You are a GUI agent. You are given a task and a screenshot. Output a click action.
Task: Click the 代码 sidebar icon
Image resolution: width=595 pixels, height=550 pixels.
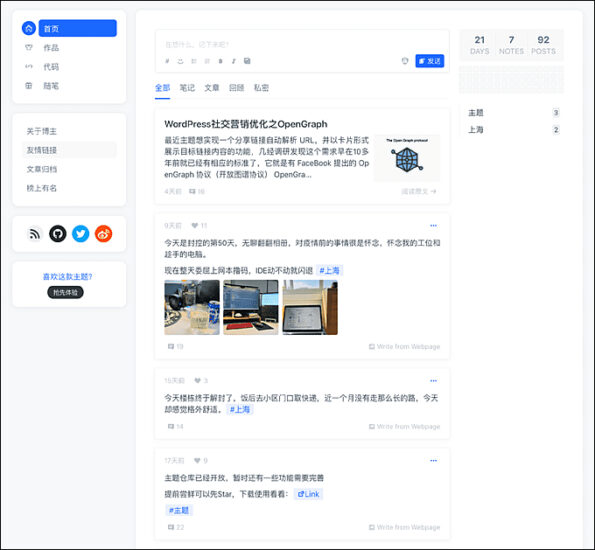(x=28, y=66)
